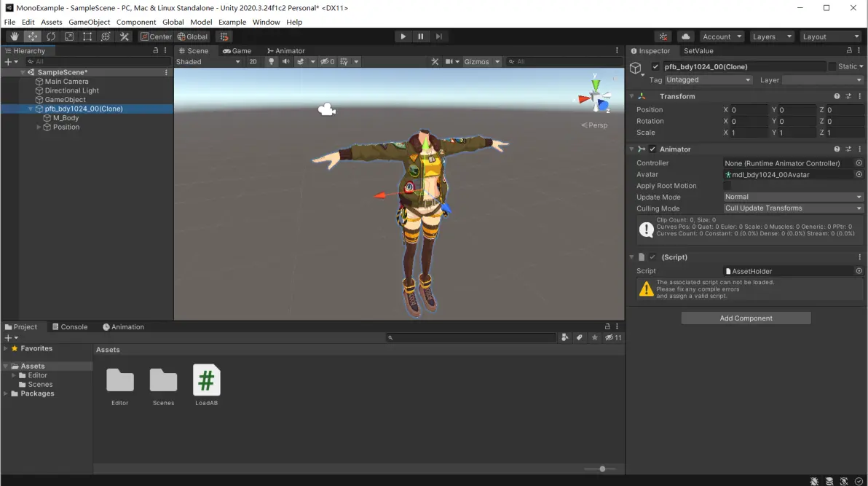Enable the Static checkbox
868x486 pixels.
pyautogui.click(x=832, y=66)
